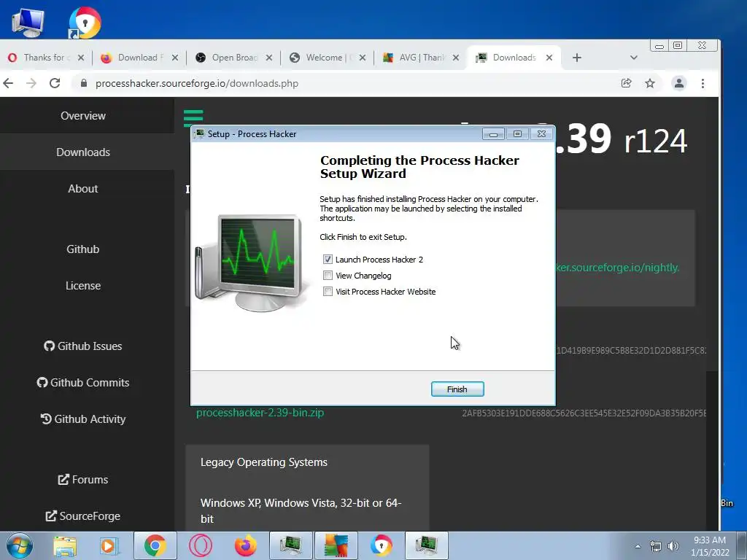
Task: Open the first Process Hacker taskbar item
Action: click(290, 545)
